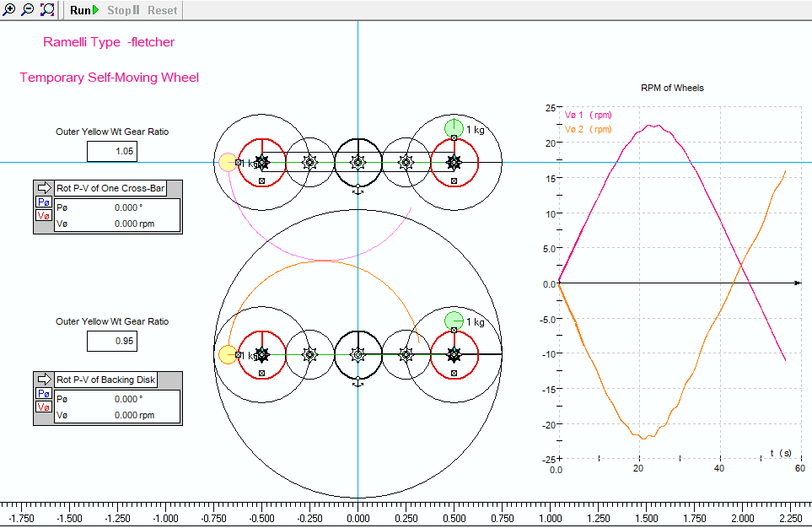Viewport: 812px width, 528px height.
Task: Click arrow icon on Backing Disk meter
Action: (x=44, y=379)
